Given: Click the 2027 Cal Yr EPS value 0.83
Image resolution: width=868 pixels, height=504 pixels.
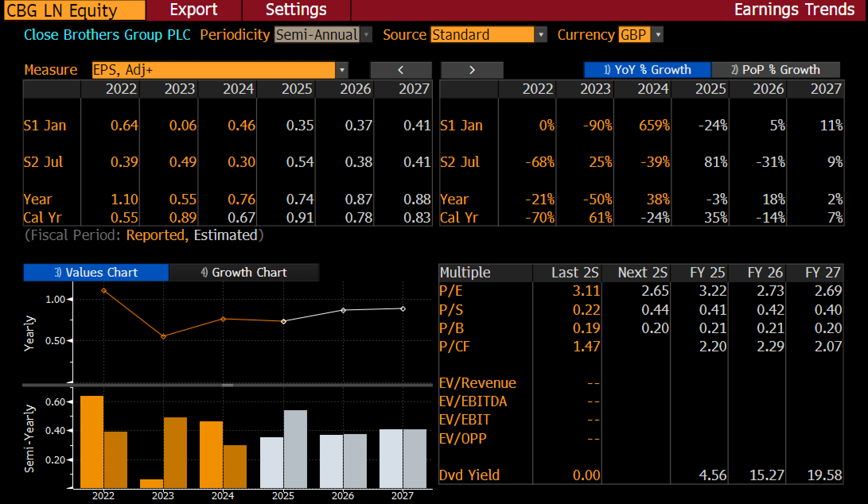Looking at the screenshot, I should pos(417,218).
